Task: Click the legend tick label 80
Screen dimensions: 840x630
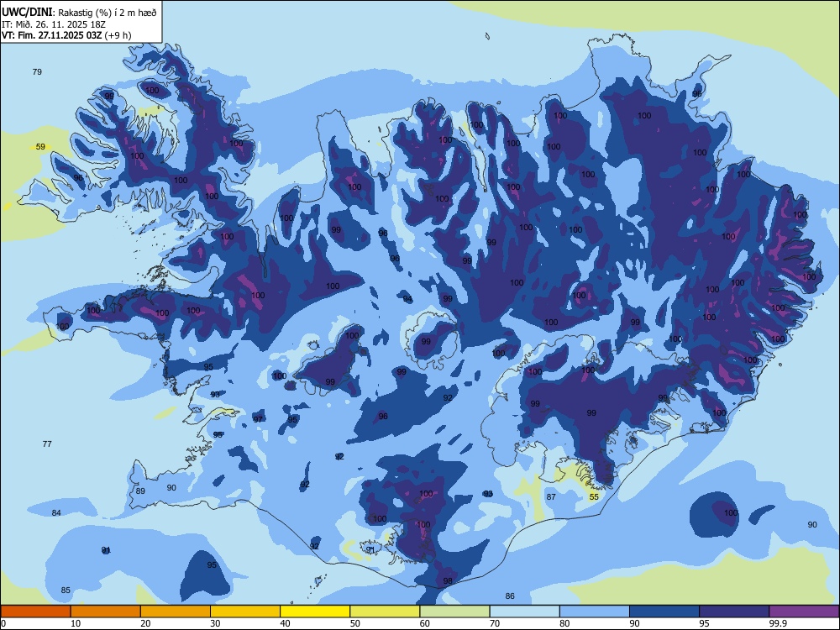Action: tap(564, 623)
